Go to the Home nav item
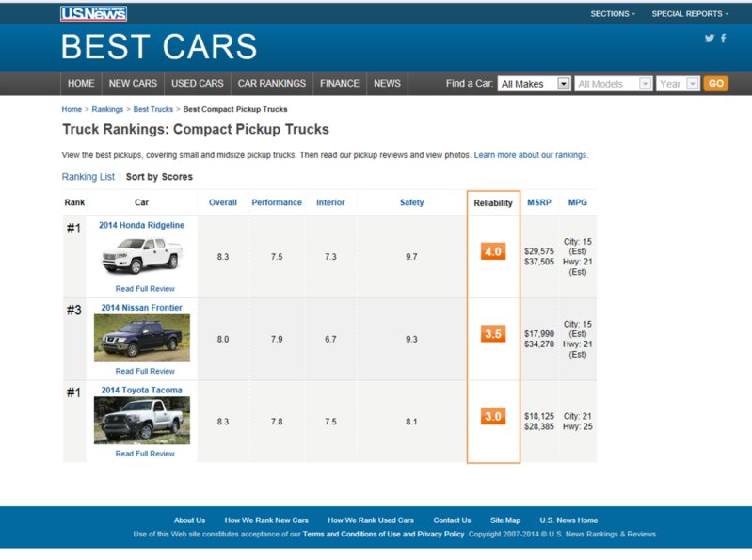Viewport: 752px width, 560px height. (81, 84)
